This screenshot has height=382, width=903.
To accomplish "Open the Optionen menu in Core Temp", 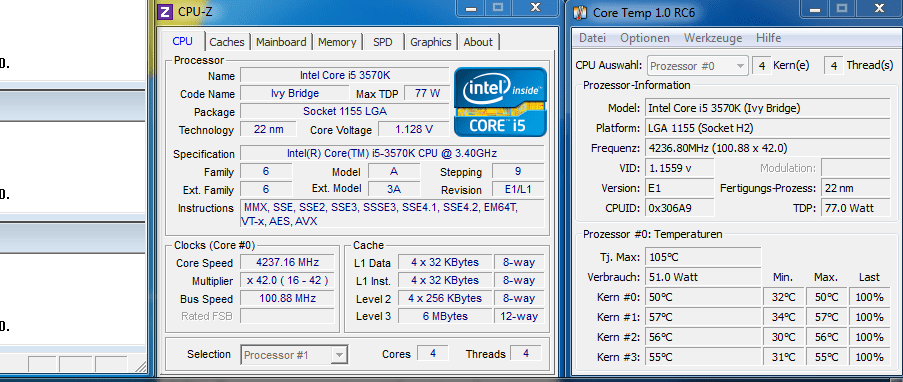I will click(x=645, y=38).
